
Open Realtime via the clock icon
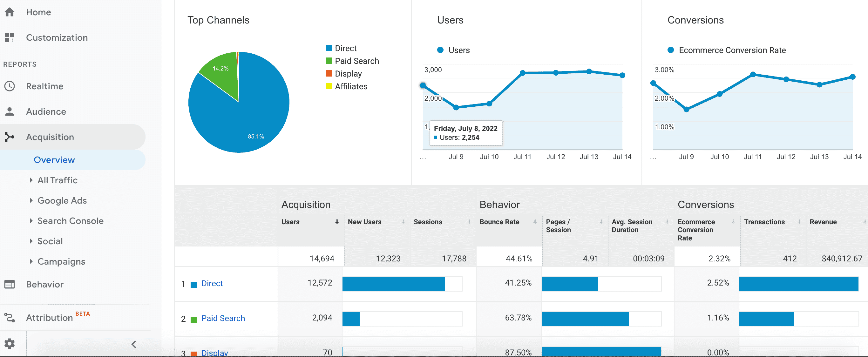(10, 86)
